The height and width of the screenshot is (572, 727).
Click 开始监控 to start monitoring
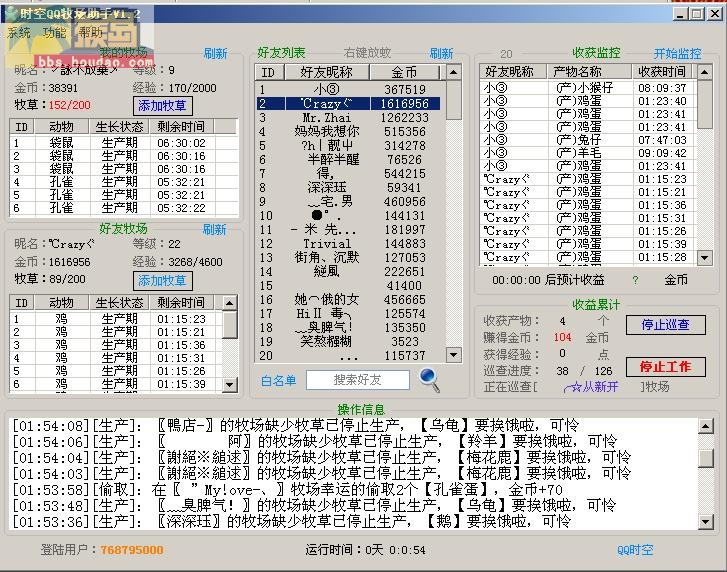click(x=677, y=53)
